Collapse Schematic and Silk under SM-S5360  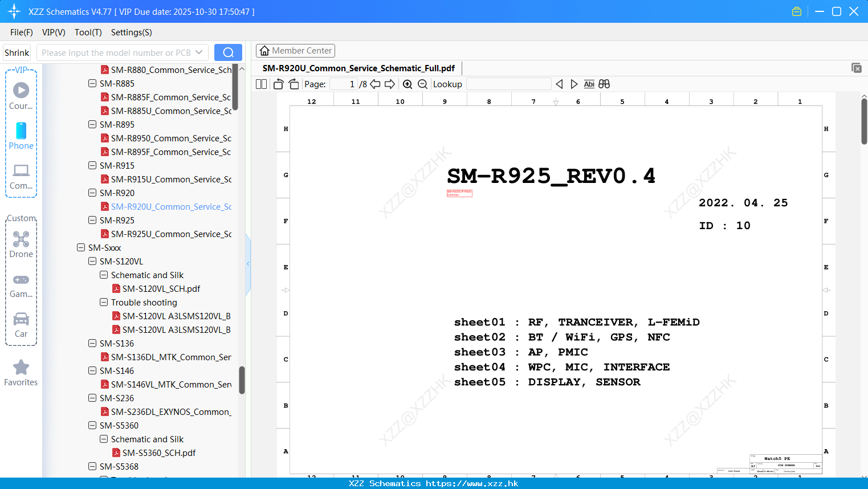tap(104, 439)
